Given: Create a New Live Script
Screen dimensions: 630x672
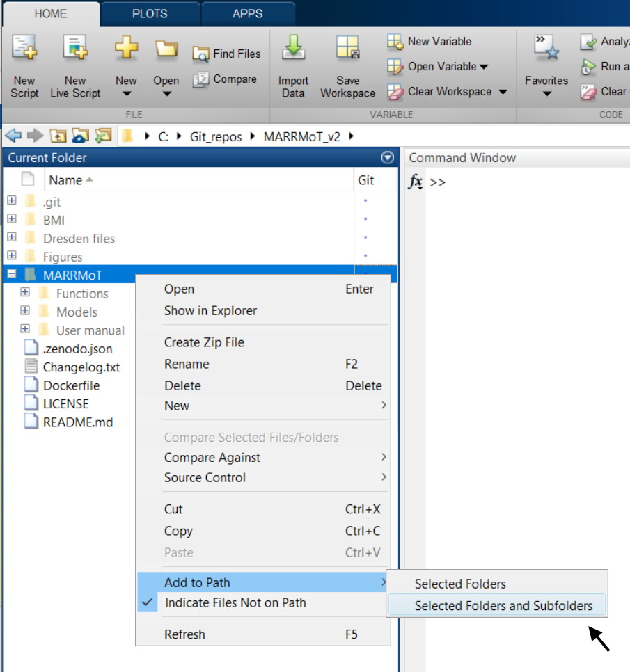Looking at the screenshot, I should [75, 67].
